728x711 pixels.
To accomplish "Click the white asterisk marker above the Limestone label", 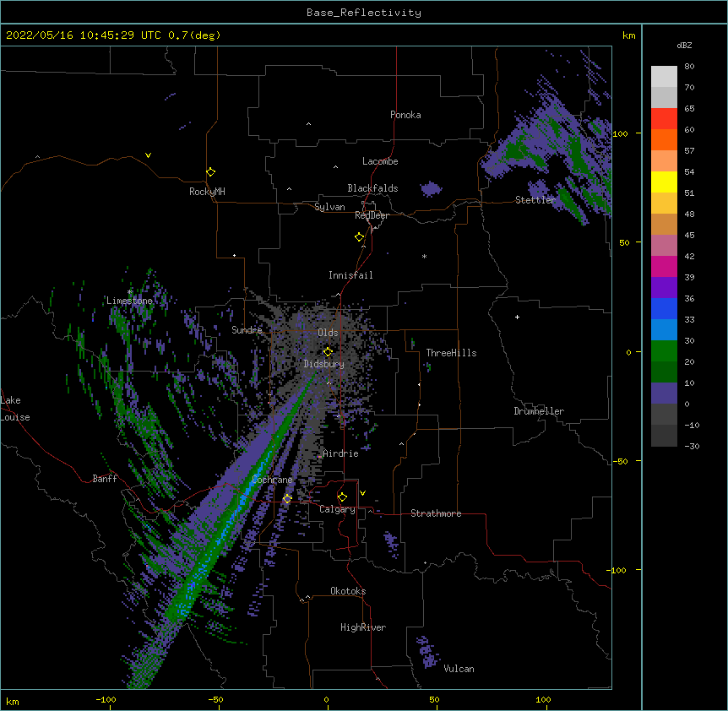I will click(x=130, y=292).
